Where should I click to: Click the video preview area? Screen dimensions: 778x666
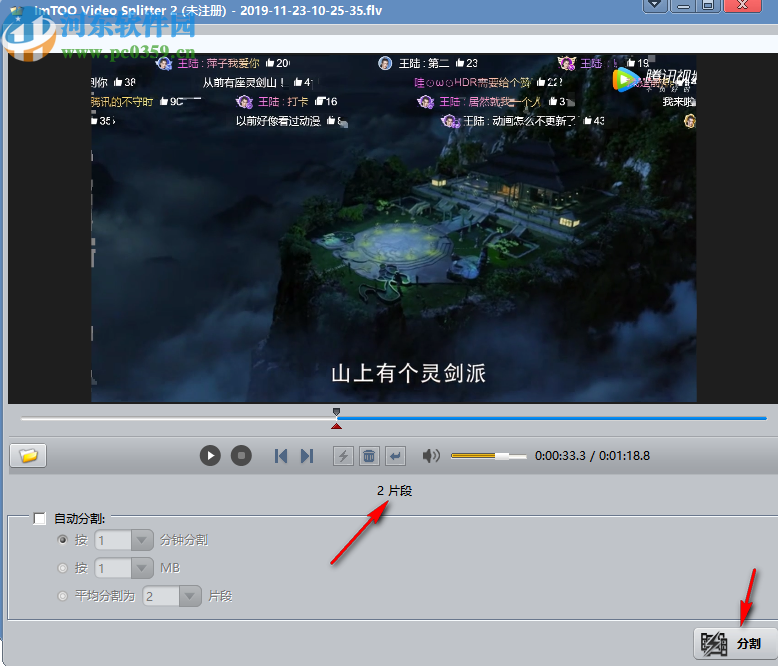[393, 228]
